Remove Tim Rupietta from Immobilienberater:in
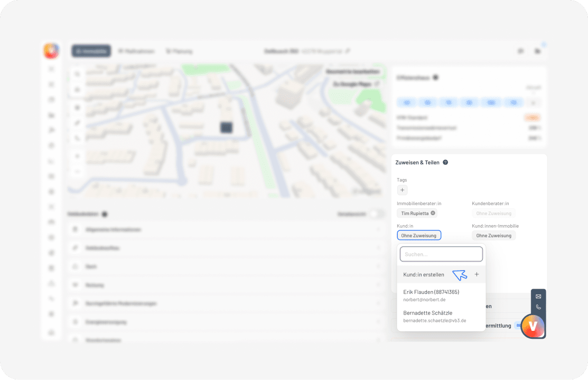 point(433,213)
